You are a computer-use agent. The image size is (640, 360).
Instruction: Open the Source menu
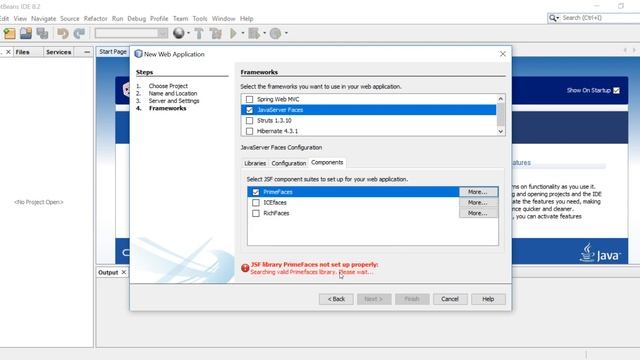point(70,19)
